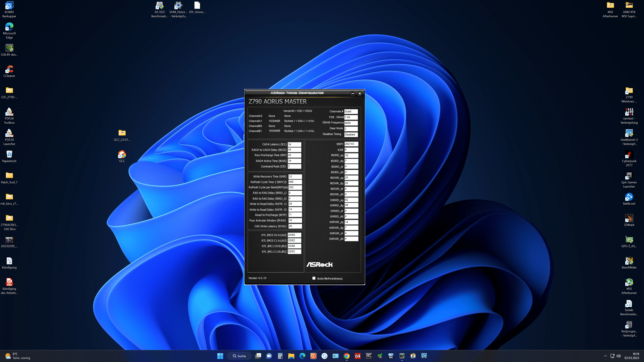Image resolution: width=644 pixels, height=362 pixels.
Task: Expand the hidden system tray icons chevron
Action: click(x=605, y=356)
